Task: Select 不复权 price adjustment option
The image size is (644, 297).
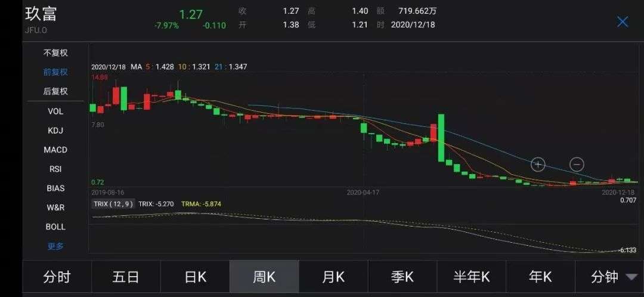Action: pos(55,53)
